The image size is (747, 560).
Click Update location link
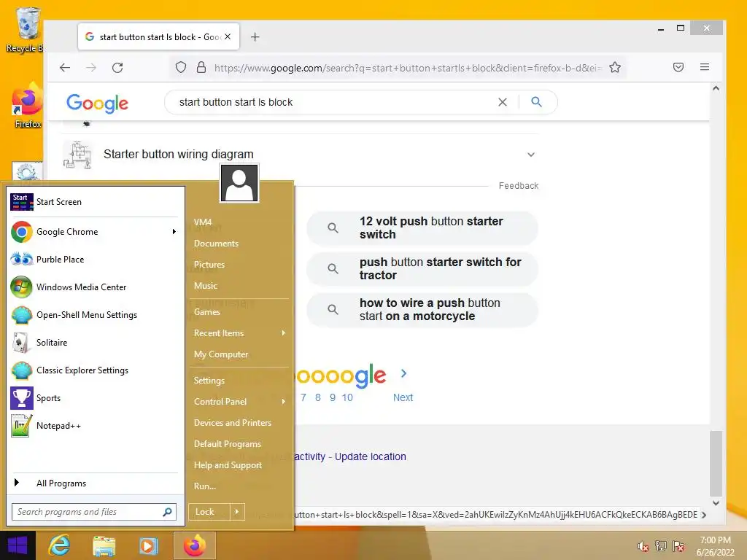pyautogui.click(x=370, y=456)
